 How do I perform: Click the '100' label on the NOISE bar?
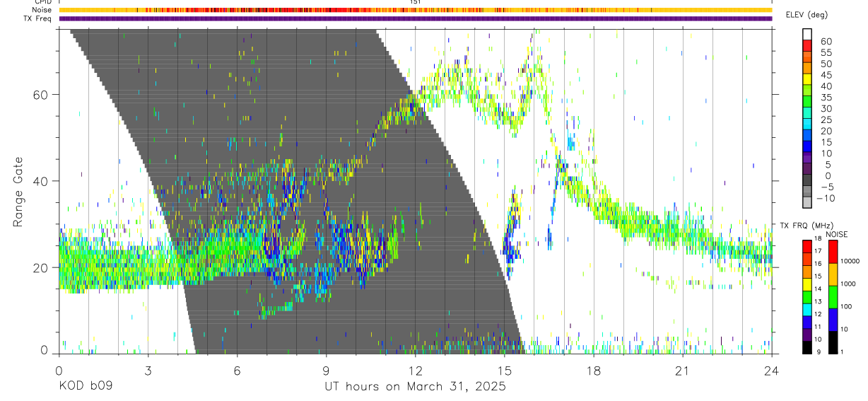pyautogui.click(x=846, y=306)
